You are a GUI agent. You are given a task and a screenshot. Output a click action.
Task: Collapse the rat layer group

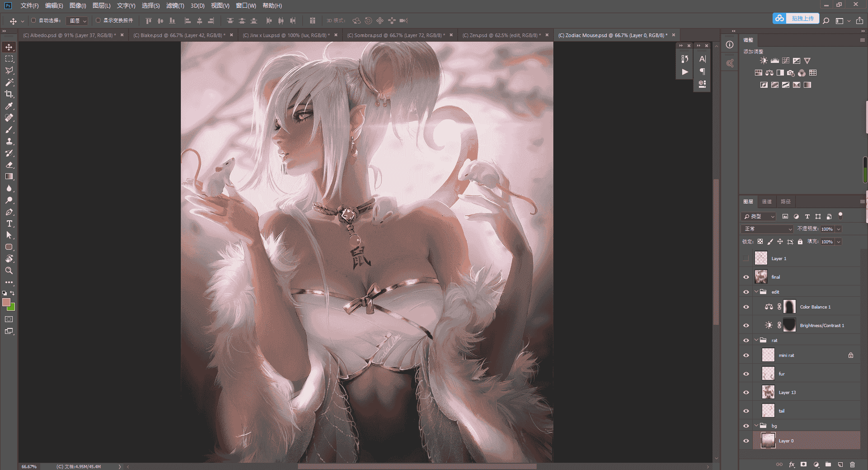[x=756, y=340]
